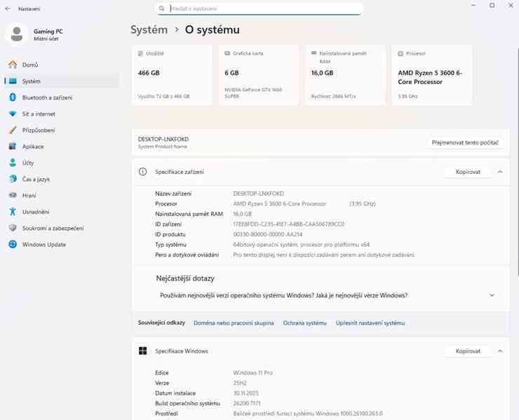
Task: Click the Ochrana systému link
Action: 304,323
